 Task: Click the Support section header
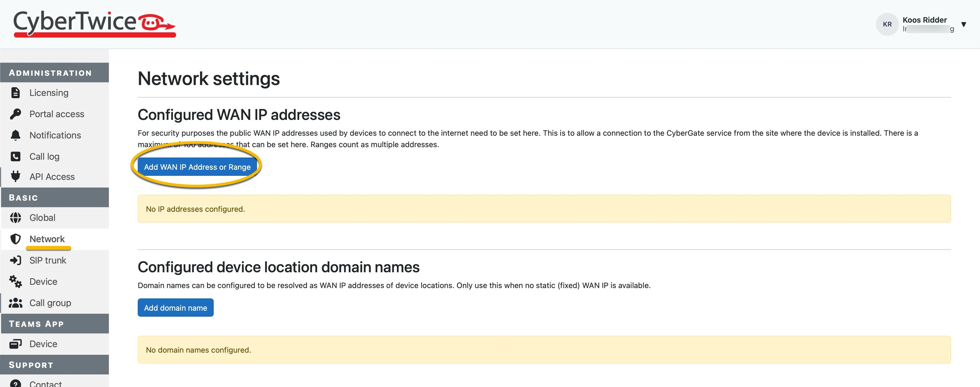point(54,365)
